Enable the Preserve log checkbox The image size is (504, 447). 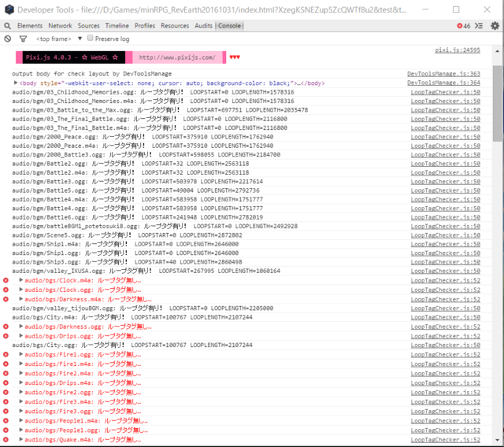tap(91, 39)
